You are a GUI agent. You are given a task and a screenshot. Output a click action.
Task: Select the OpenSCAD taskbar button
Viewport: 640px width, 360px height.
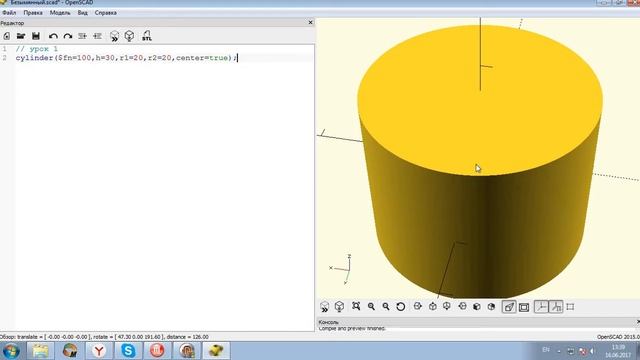point(216,351)
